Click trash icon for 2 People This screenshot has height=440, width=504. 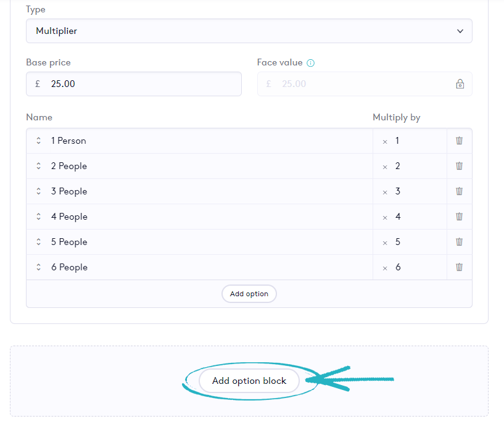tap(459, 166)
